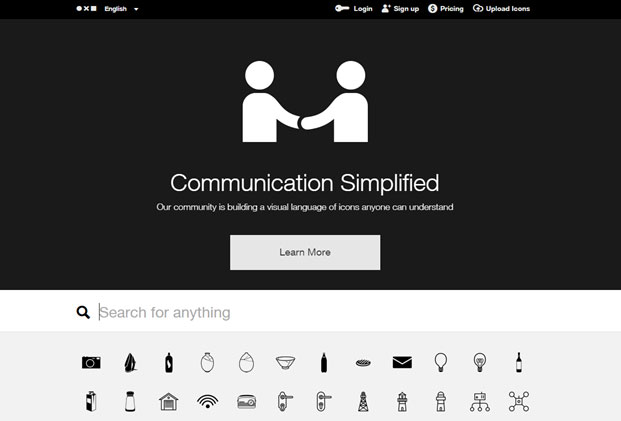Open the English language dropdown

121,9
